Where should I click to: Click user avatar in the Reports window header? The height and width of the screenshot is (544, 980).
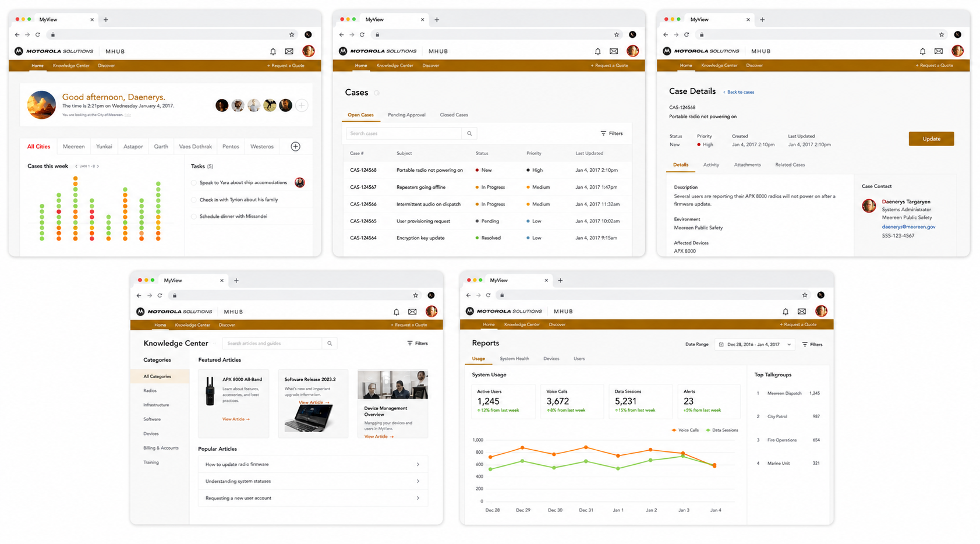pyautogui.click(x=821, y=311)
